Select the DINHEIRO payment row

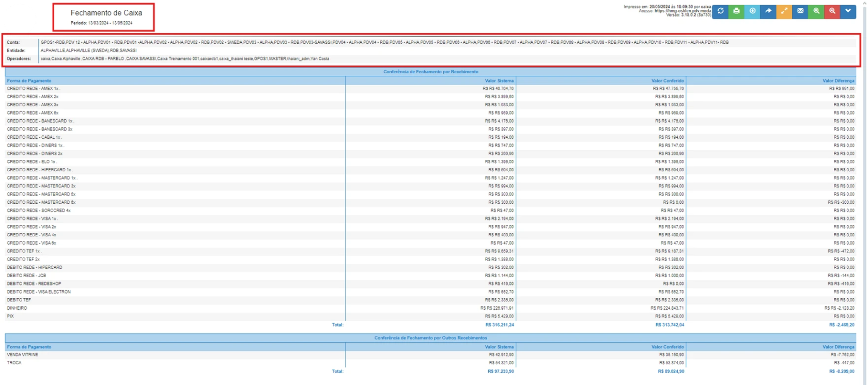(x=17, y=308)
